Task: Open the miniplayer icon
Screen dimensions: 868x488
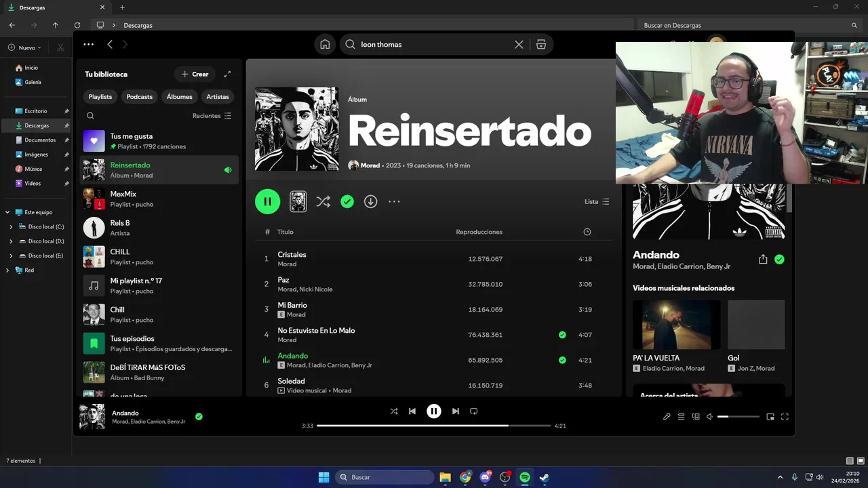Action: (770, 416)
